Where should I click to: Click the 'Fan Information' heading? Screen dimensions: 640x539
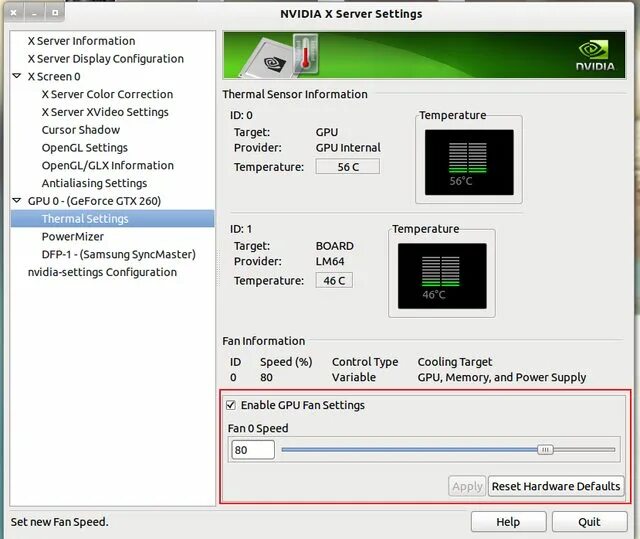(x=264, y=341)
